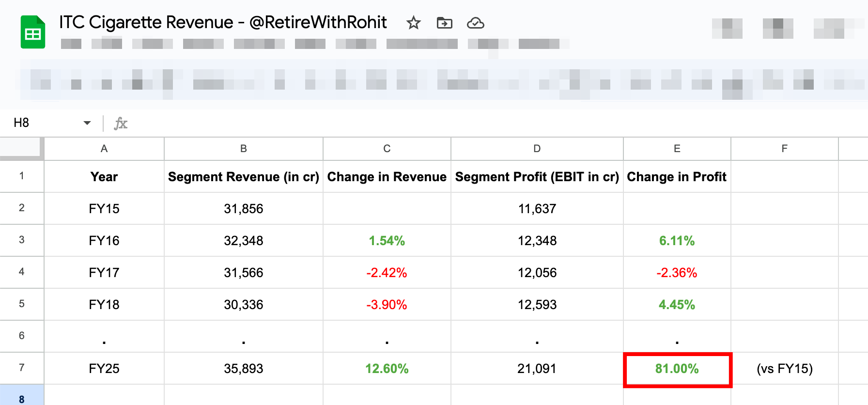
Task: Select the 30,336 revenue cell
Action: 244,305
